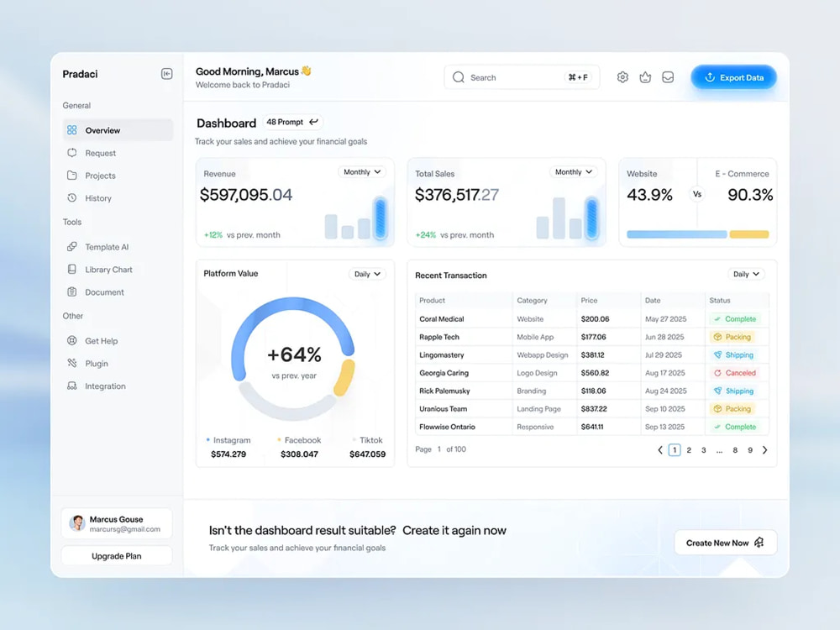This screenshot has width=840, height=630.
Task: Click the Overview grid icon
Action: pos(71,130)
